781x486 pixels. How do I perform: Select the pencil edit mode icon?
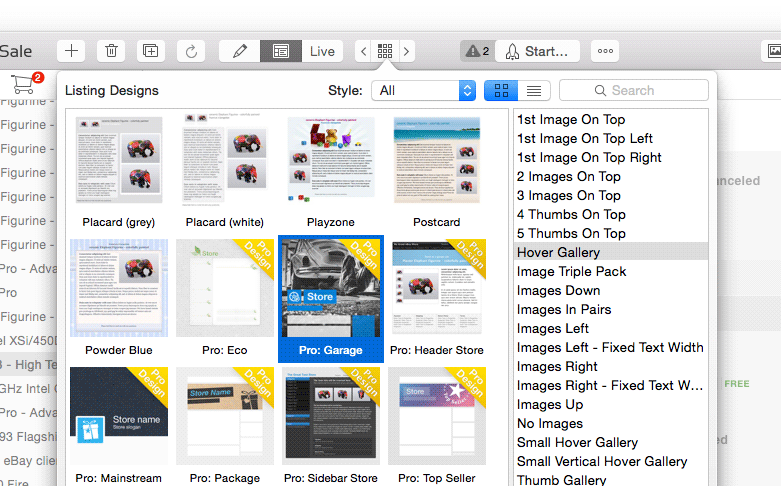240,51
